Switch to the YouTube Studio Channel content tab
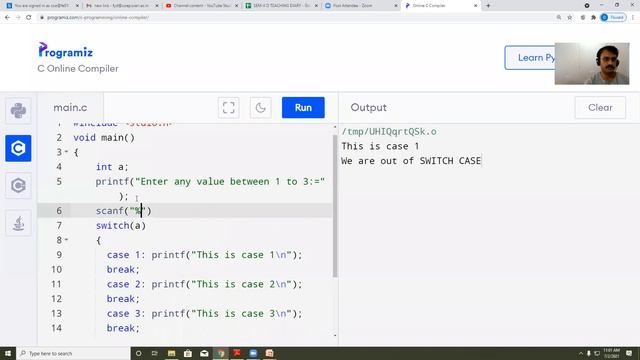This screenshot has height=360, width=640. point(202,6)
